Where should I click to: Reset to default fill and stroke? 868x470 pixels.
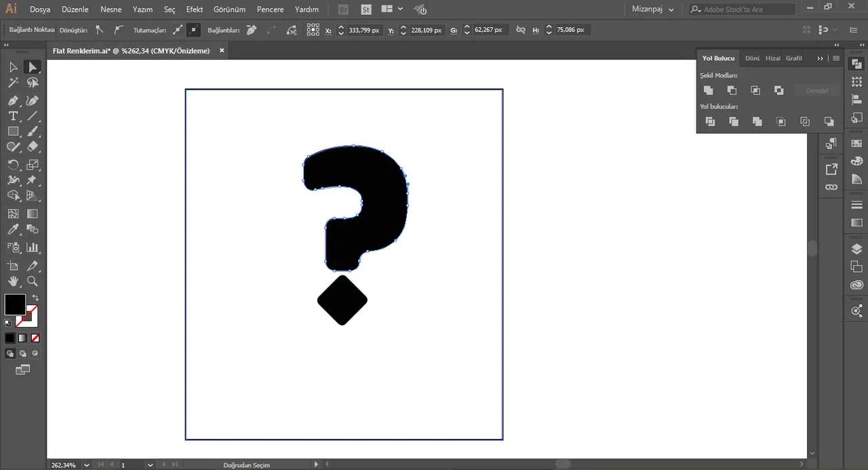click(x=8, y=323)
